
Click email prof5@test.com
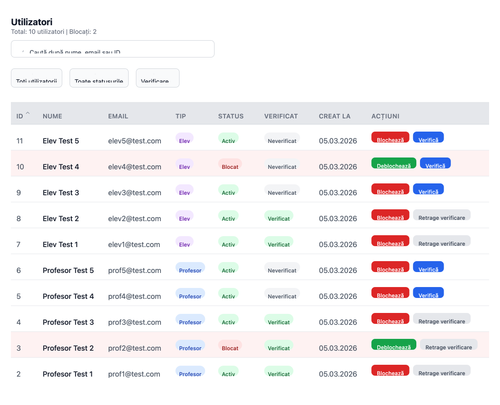(135, 270)
